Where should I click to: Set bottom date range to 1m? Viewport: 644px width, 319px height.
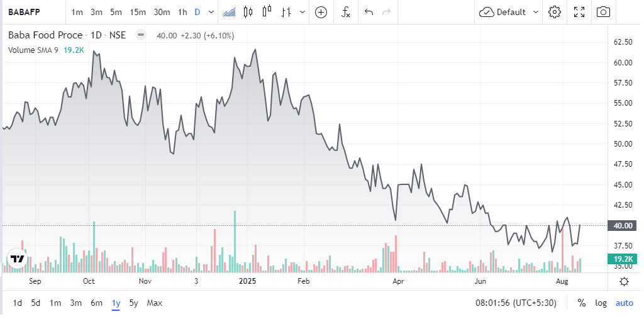click(x=55, y=303)
